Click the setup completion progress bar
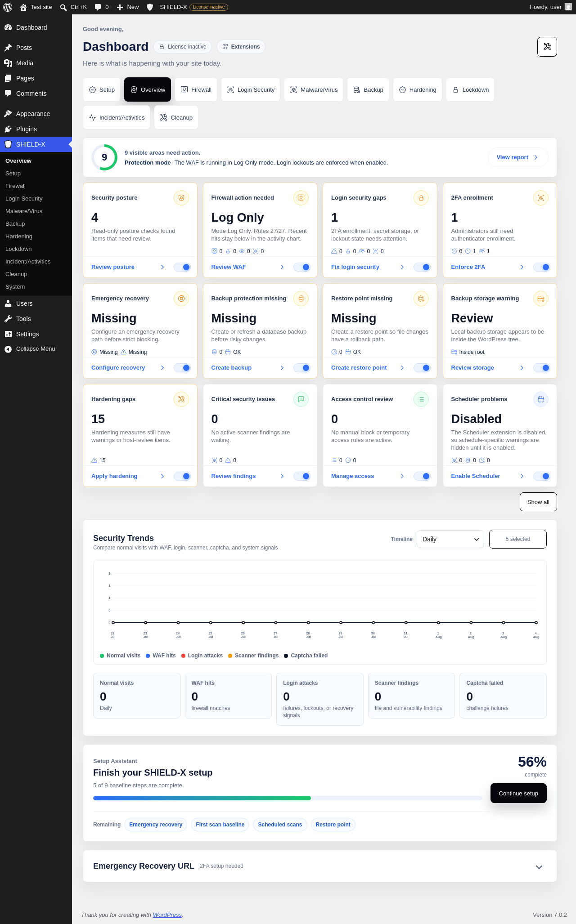 click(x=288, y=798)
